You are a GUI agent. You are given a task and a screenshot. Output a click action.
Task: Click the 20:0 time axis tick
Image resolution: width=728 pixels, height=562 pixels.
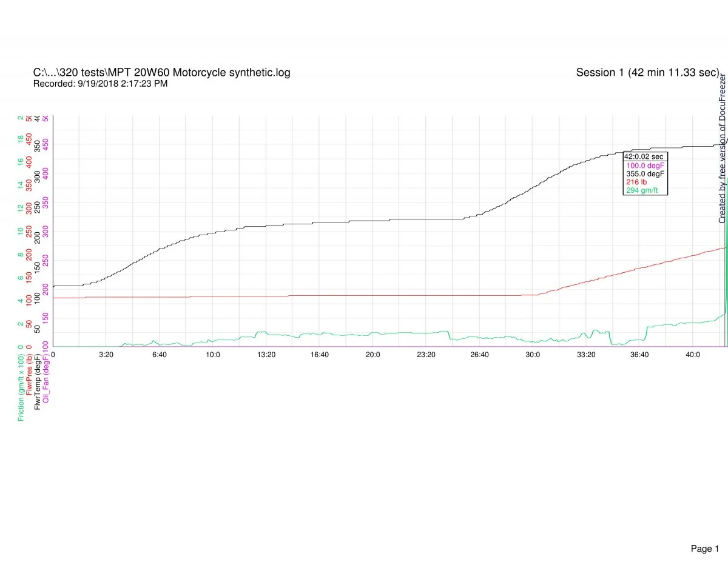372,355
